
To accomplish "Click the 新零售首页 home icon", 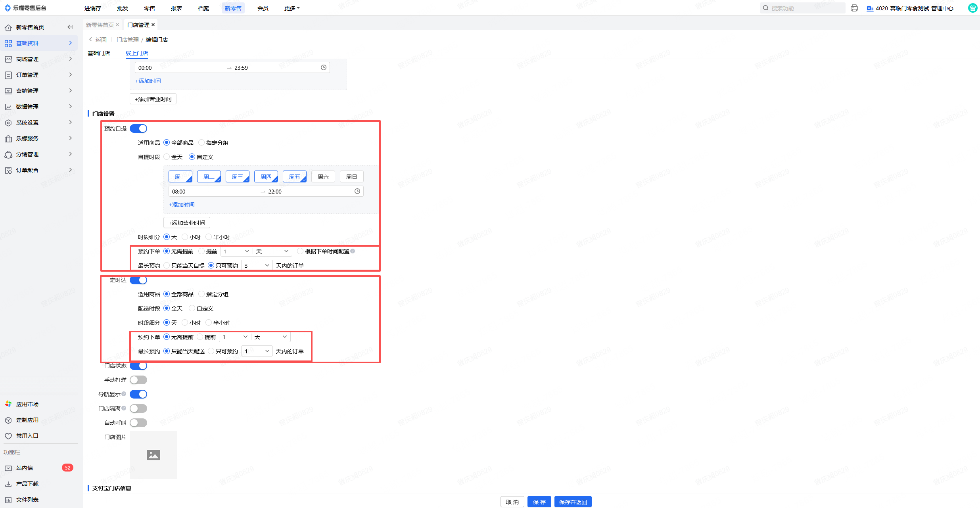I will point(8,27).
